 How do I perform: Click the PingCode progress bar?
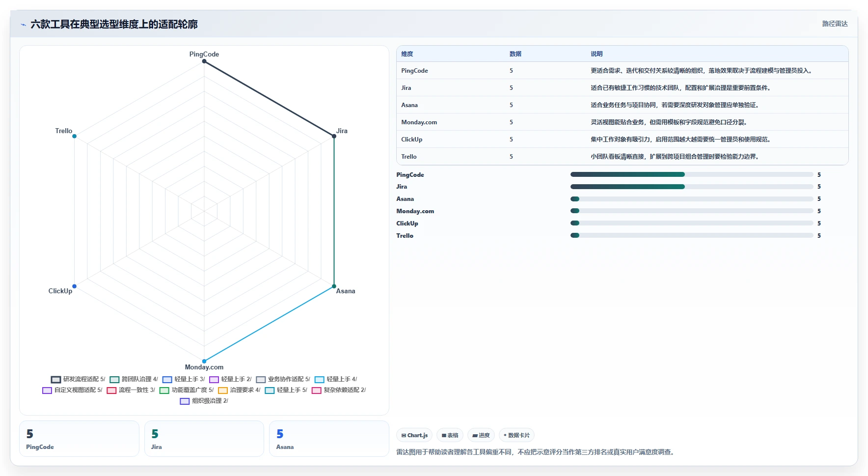point(692,174)
